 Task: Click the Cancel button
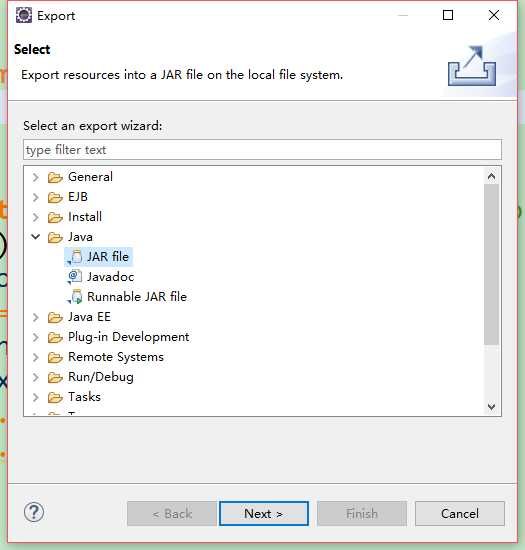tap(460, 514)
